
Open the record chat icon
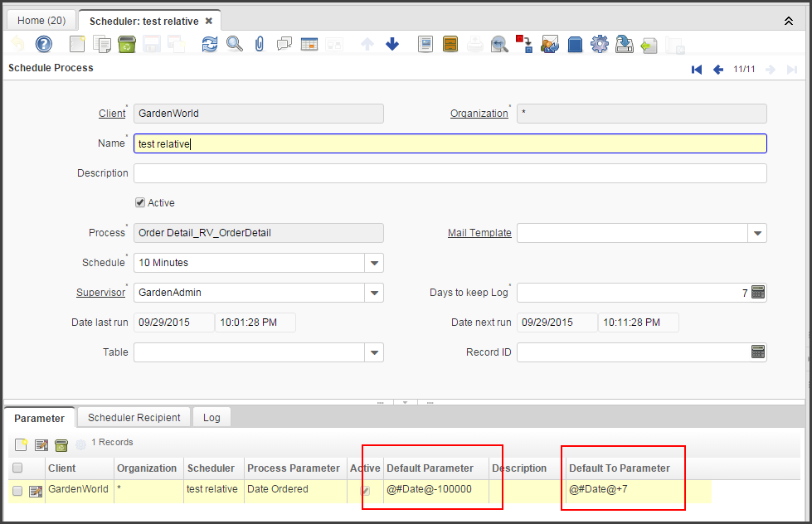click(x=283, y=43)
